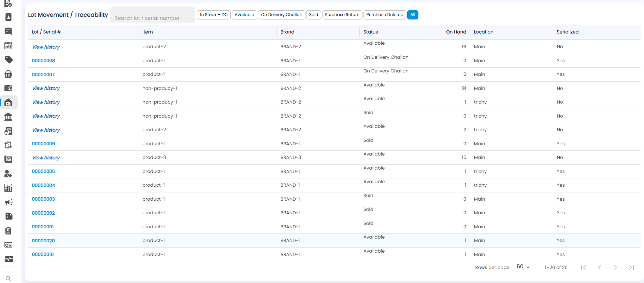Click the Lot Movement / Traceability heading
The image size is (644, 283).
(x=68, y=15)
